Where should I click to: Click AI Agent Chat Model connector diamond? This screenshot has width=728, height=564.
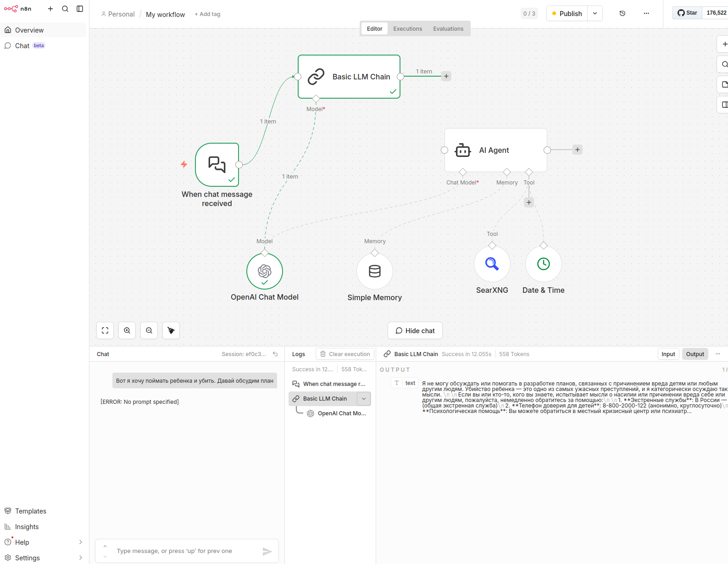click(x=463, y=172)
